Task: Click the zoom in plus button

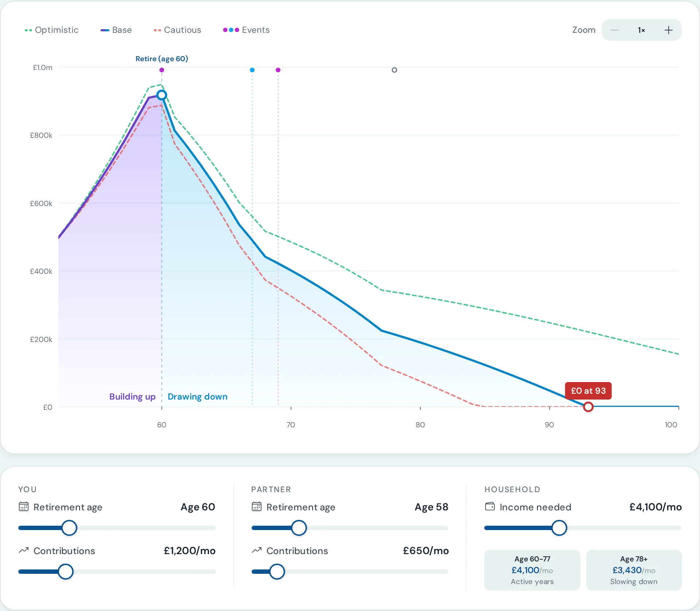Action: [668, 30]
